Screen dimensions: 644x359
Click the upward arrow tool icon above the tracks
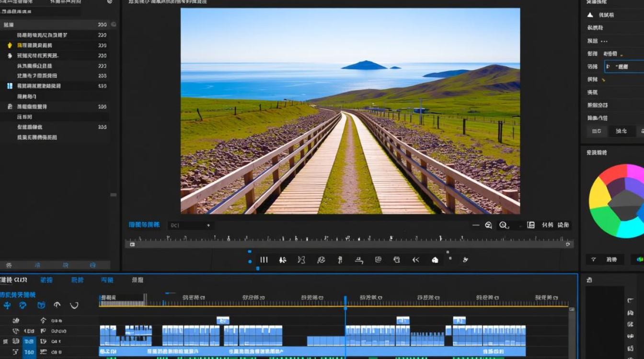coord(57,305)
